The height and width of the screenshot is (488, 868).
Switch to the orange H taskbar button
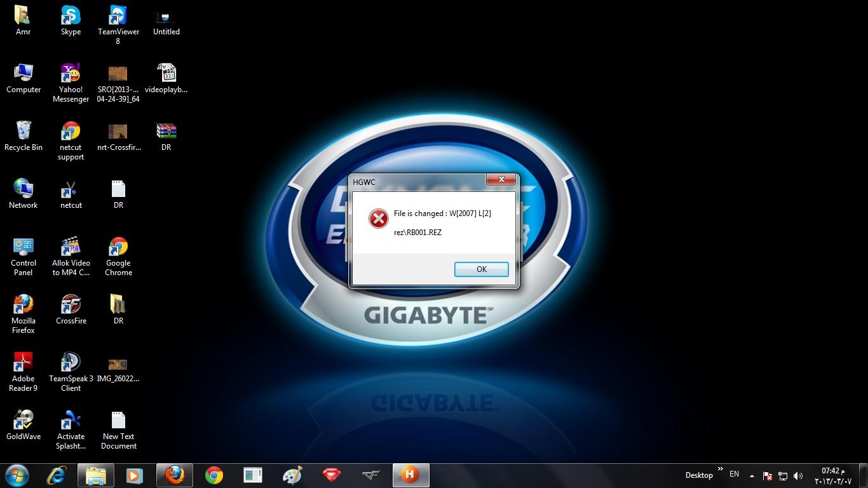point(410,475)
